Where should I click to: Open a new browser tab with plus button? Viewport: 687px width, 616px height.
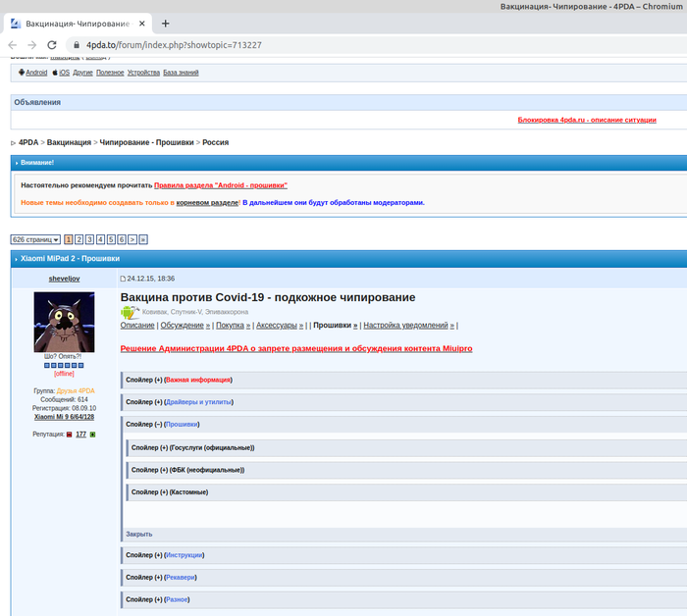pyautogui.click(x=165, y=23)
